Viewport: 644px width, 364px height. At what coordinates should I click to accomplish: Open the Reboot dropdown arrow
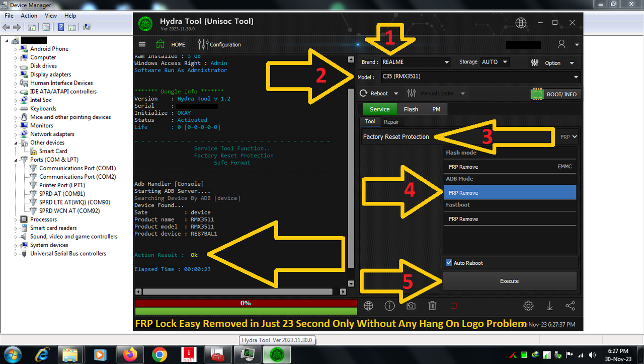(x=396, y=94)
